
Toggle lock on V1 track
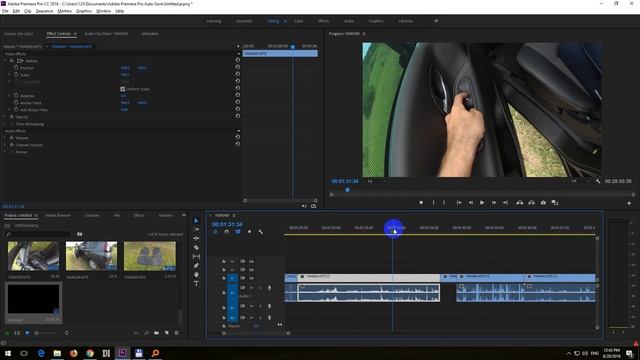click(x=224, y=278)
